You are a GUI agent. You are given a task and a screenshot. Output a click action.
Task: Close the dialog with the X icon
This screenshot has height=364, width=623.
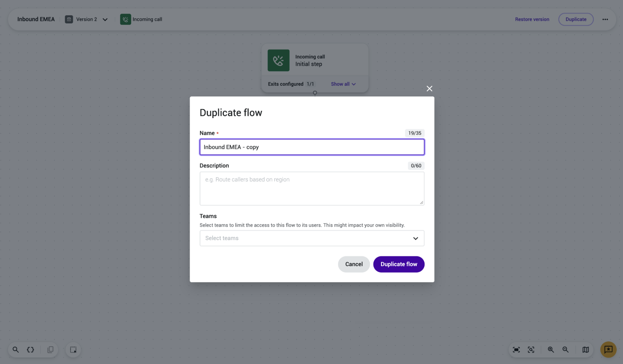click(429, 89)
